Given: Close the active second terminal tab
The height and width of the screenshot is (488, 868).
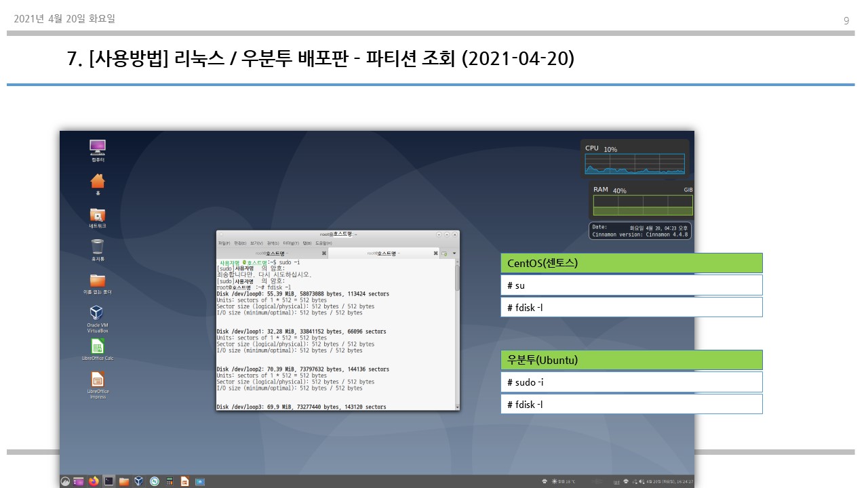Looking at the screenshot, I should pos(435,253).
